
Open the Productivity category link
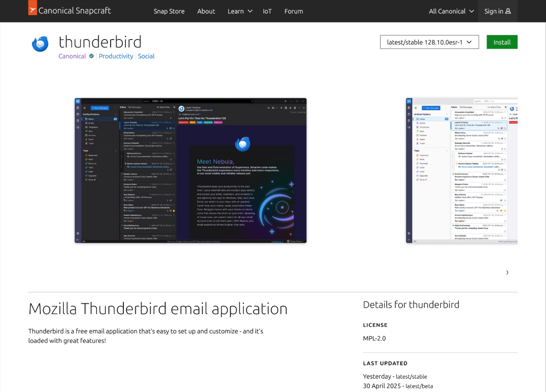(116, 56)
